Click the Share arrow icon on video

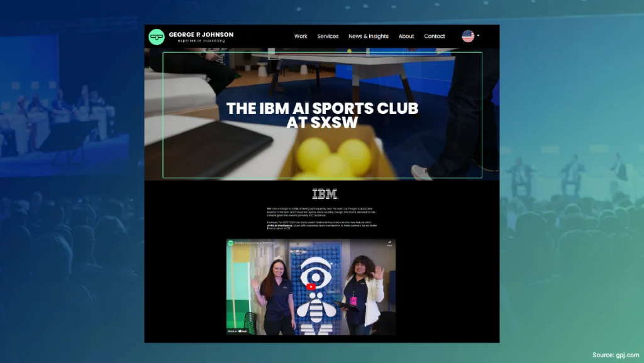click(x=389, y=243)
